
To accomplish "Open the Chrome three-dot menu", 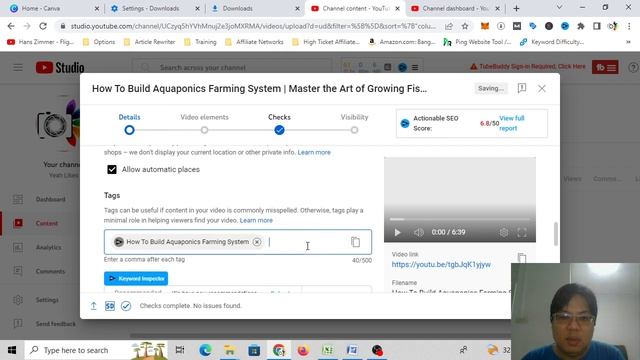I will [629, 26].
